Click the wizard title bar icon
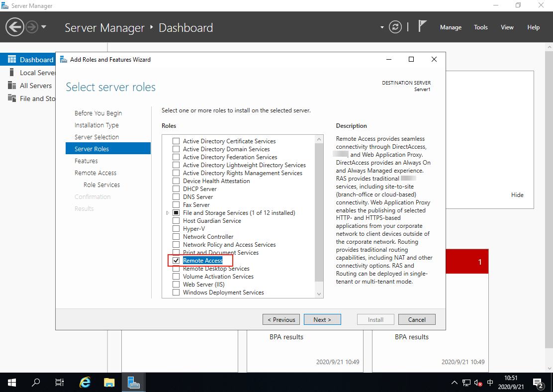Screen dimensions: 553x392 point(64,60)
